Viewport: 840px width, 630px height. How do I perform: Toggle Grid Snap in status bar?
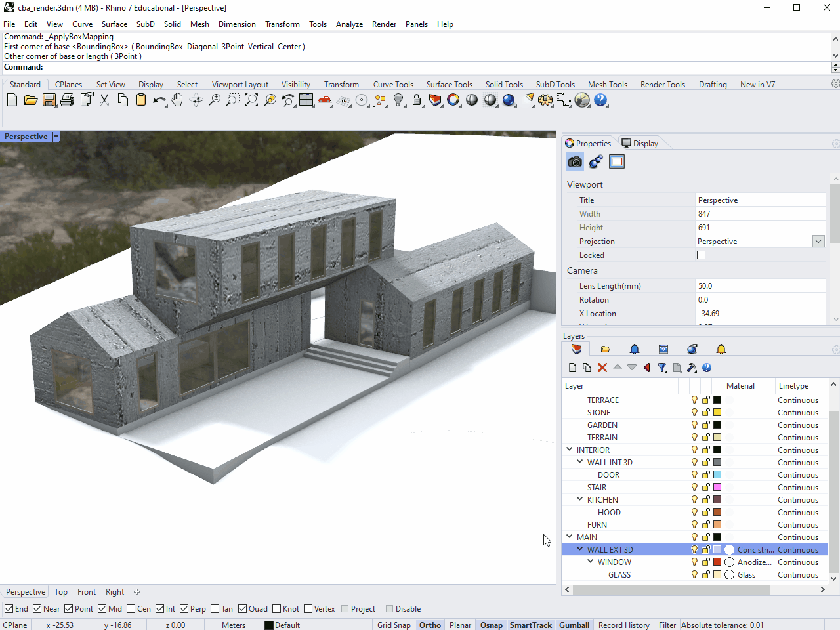[x=394, y=625]
